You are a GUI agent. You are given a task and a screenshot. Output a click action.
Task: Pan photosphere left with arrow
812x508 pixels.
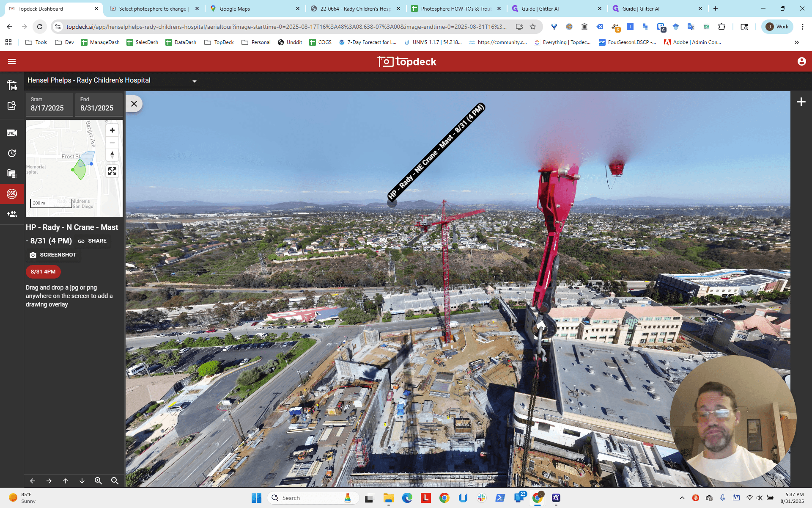33,481
